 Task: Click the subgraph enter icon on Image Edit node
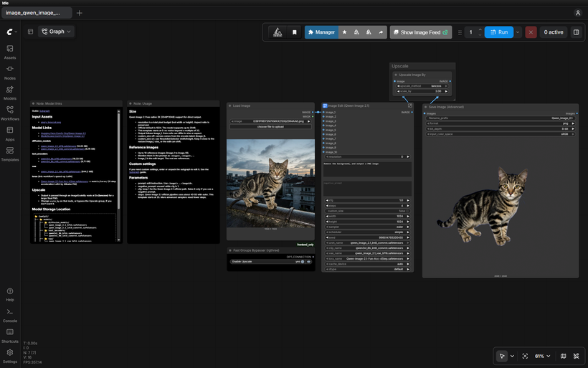[x=410, y=105]
